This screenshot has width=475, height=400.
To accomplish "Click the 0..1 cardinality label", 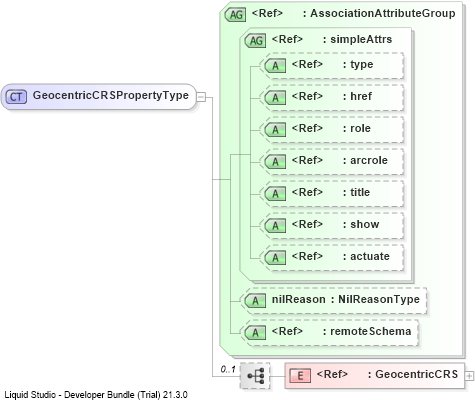I will coord(228,369).
